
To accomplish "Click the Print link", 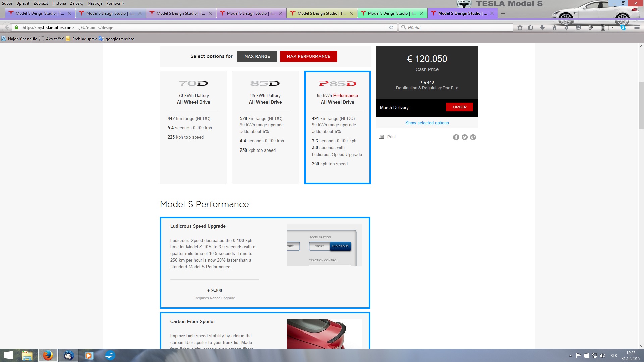I will pos(391,137).
